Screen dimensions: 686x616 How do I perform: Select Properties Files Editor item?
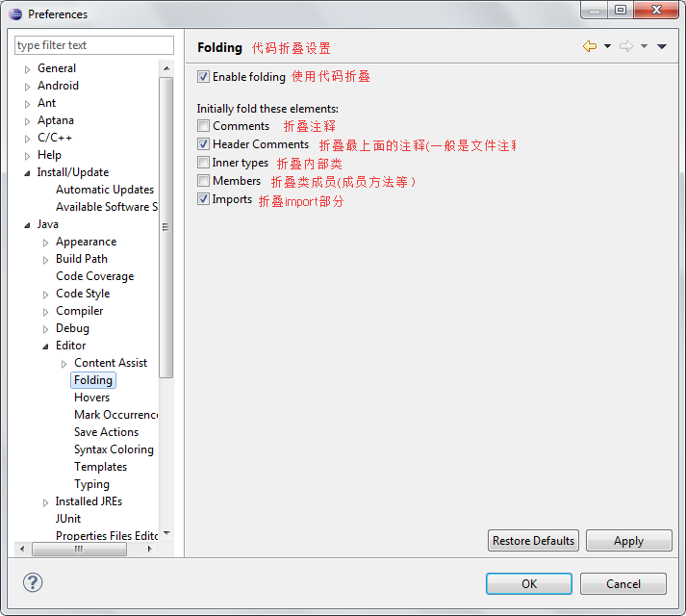pos(107,536)
